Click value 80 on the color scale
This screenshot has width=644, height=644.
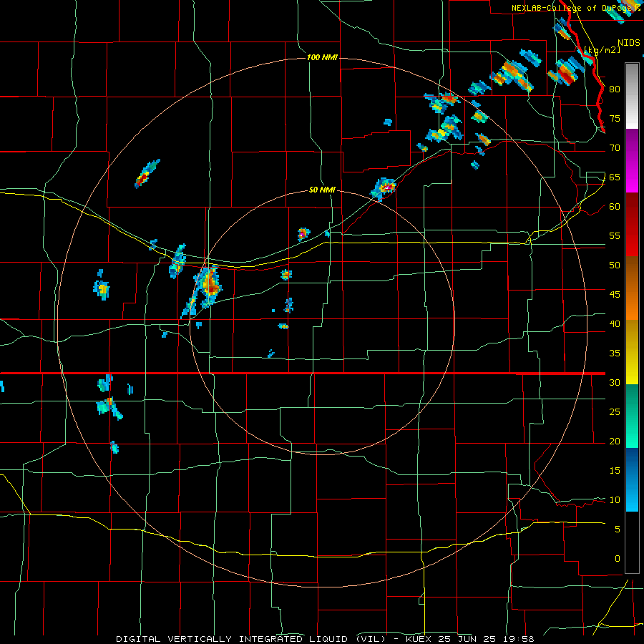(x=615, y=89)
